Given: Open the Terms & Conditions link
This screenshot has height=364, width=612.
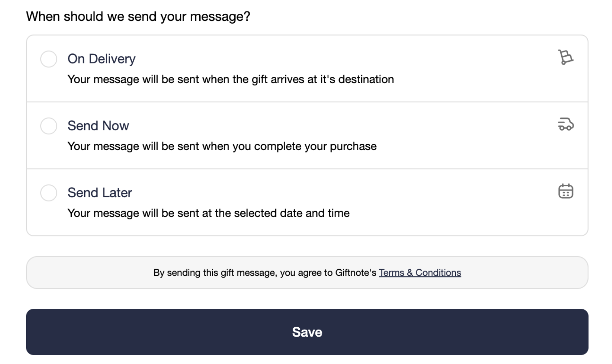Looking at the screenshot, I should 420,273.
